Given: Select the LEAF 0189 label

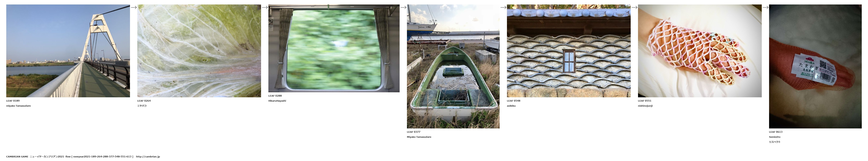Looking at the screenshot, I should point(13,101).
